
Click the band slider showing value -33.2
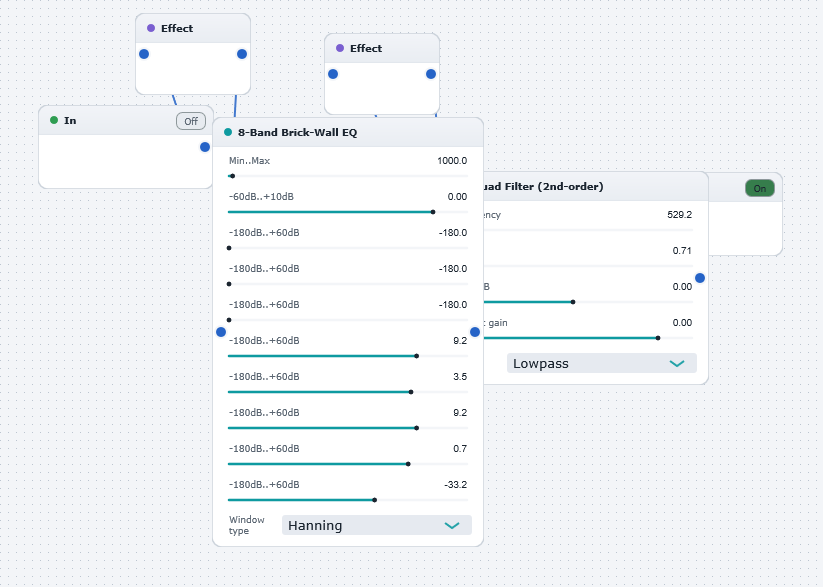pyautogui.click(x=347, y=500)
